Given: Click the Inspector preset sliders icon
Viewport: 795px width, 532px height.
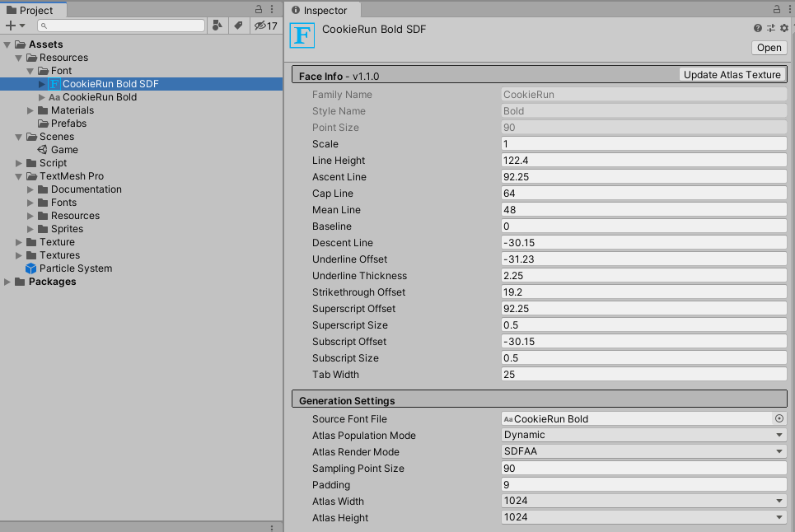Looking at the screenshot, I should tap(770, 28).
